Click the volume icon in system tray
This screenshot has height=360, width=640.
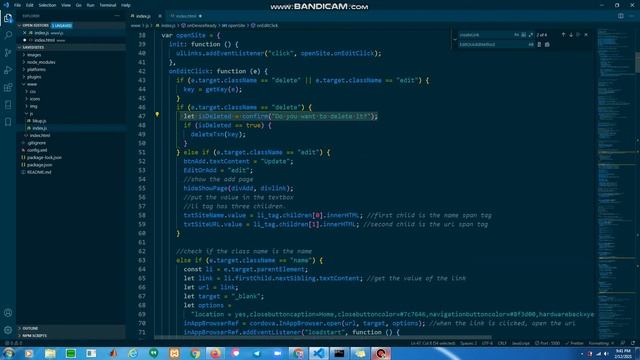click(x=606, y=354)
